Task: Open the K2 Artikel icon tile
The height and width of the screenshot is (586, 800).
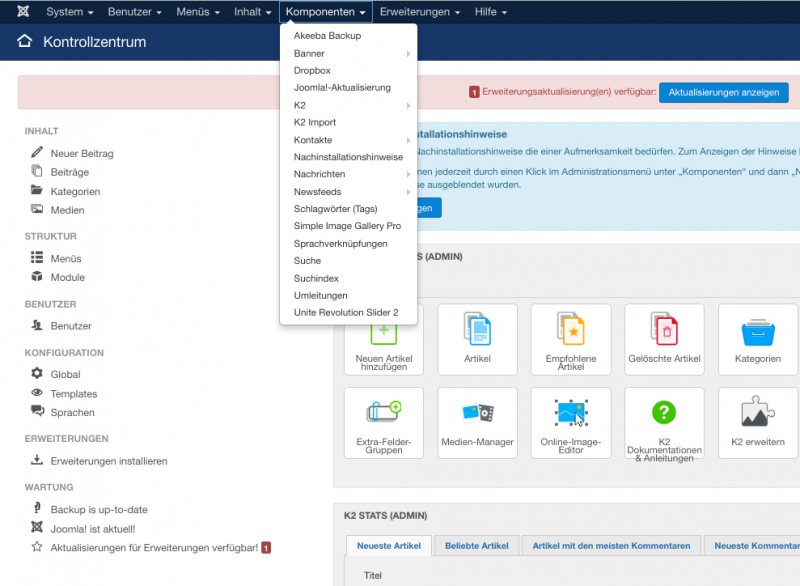Action: tap(478, 340)
